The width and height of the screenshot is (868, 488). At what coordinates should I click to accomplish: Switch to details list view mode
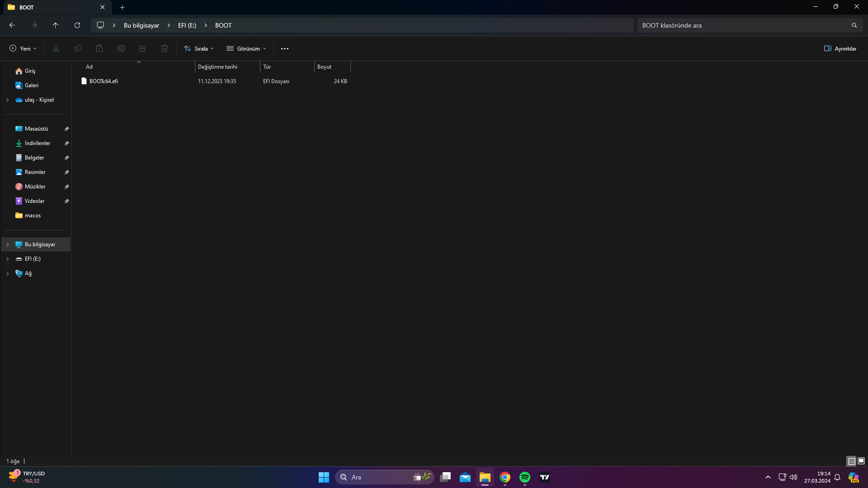(851, 461)
